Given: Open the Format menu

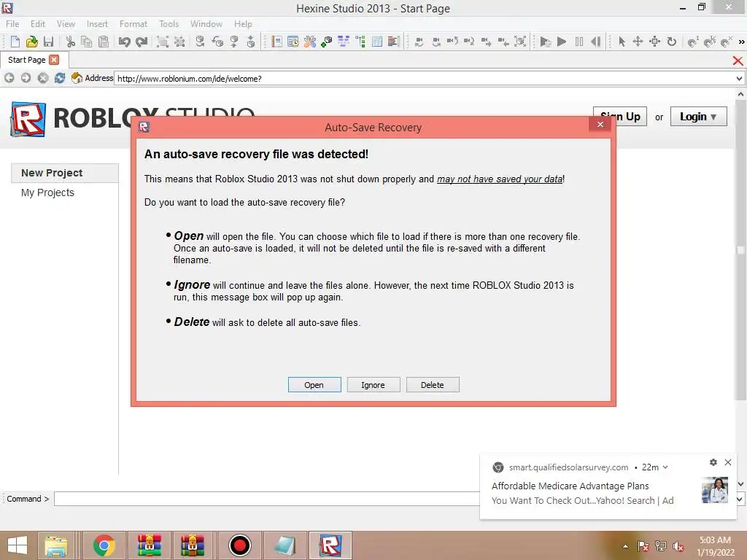Looking at the screenshot, I should (133, 24).
